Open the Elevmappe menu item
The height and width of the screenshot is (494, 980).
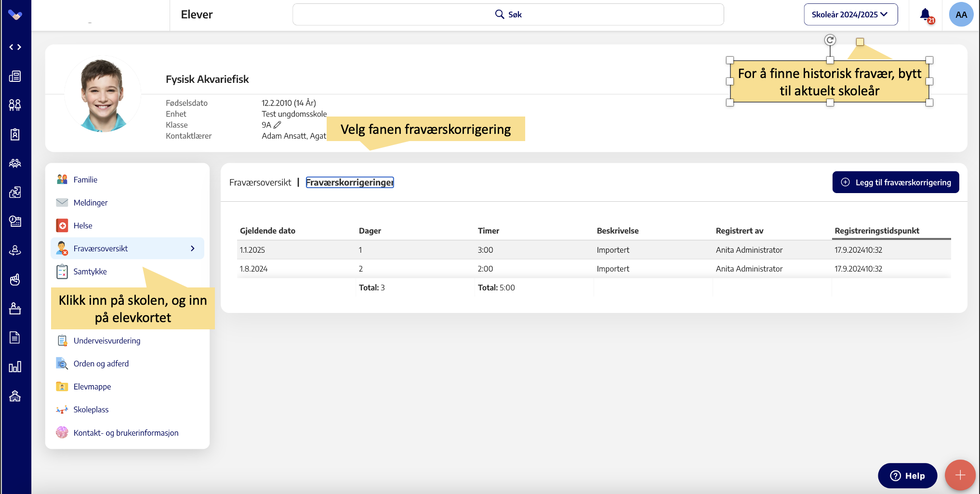92,387
